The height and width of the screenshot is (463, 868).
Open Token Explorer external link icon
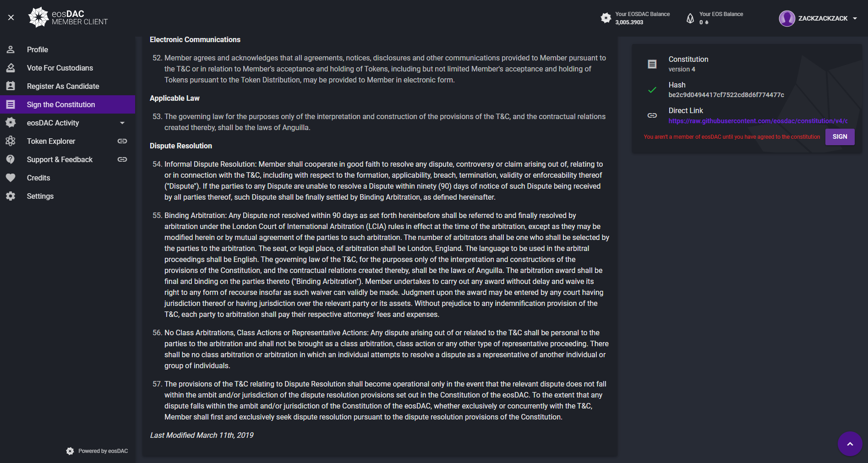click(122, 141)
